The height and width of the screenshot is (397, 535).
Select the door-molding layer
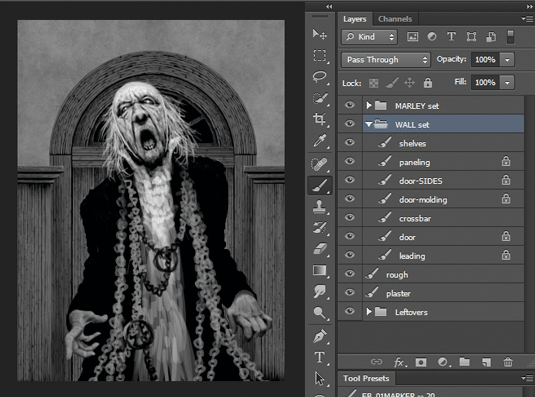pos(443,200)
